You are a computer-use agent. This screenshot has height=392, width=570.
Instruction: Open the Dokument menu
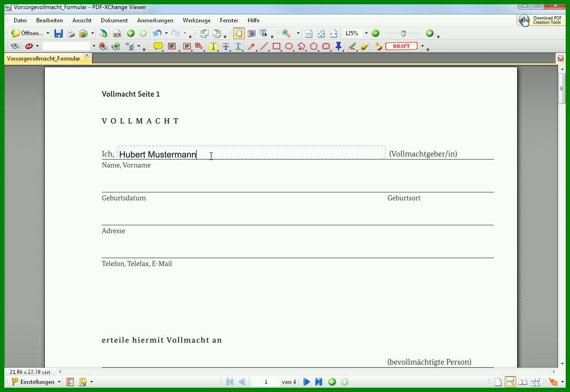[x=114, y=20]
